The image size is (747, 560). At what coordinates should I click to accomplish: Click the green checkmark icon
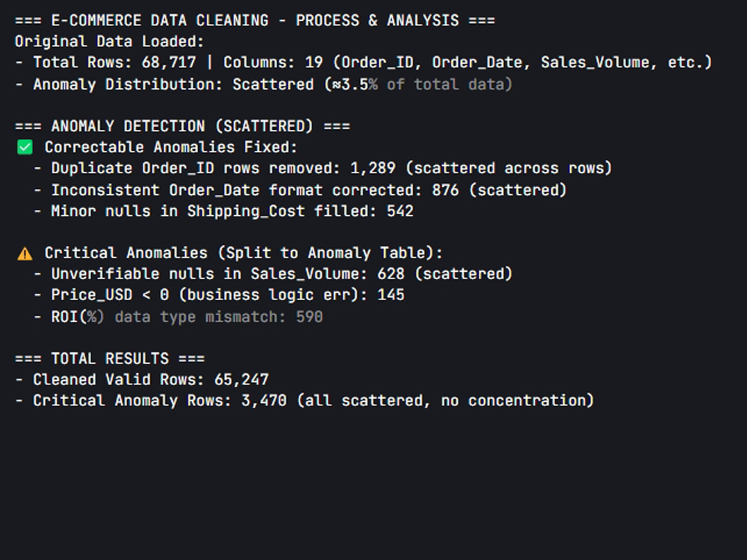(25, 147)
